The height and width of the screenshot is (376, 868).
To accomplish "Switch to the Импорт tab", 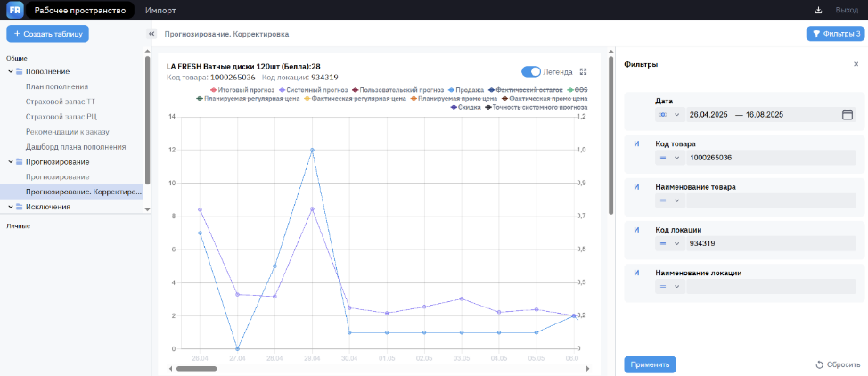I will [x=160, y=10].
